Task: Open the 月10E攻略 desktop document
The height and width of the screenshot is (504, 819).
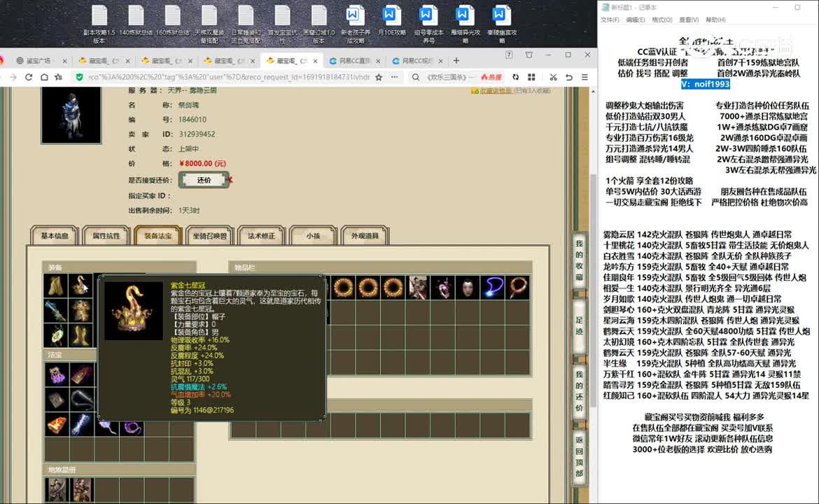Action: pos(391,20)
